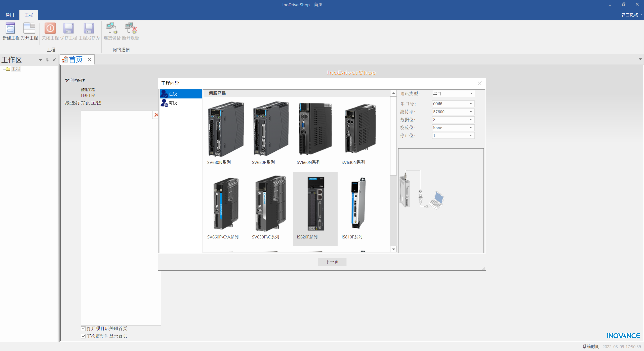Click the 下一页 button
This screenshot has width=644, height=351.
(332, 262)
